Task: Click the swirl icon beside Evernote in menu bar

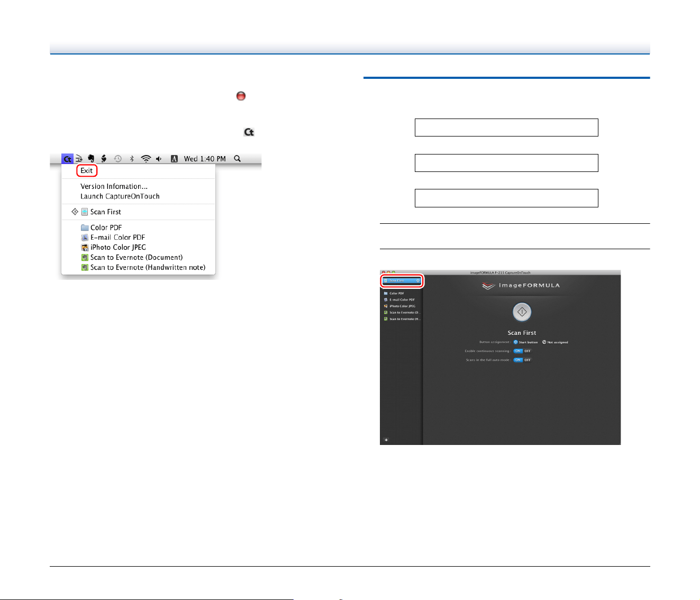Action: click(x=104, y=159)
